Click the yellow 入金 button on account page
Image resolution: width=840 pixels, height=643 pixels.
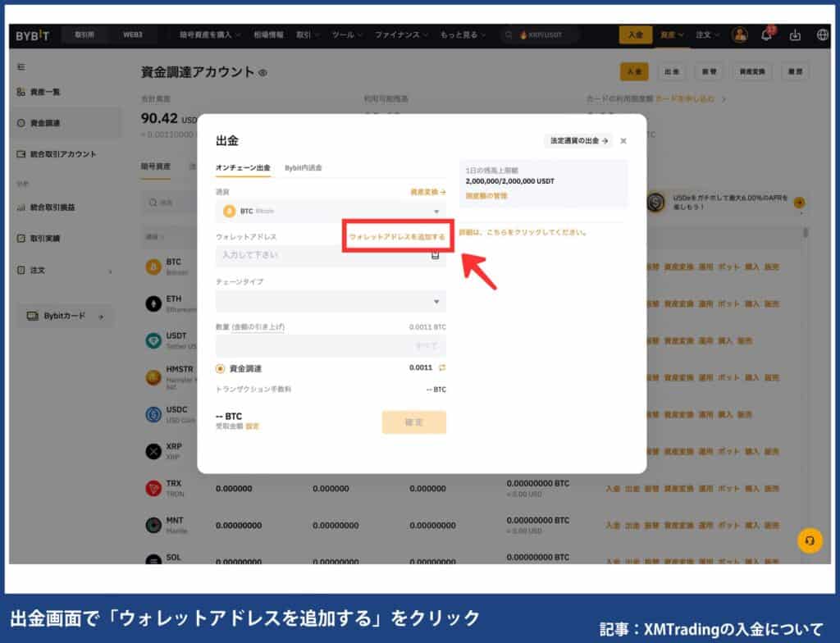(634, 71)
